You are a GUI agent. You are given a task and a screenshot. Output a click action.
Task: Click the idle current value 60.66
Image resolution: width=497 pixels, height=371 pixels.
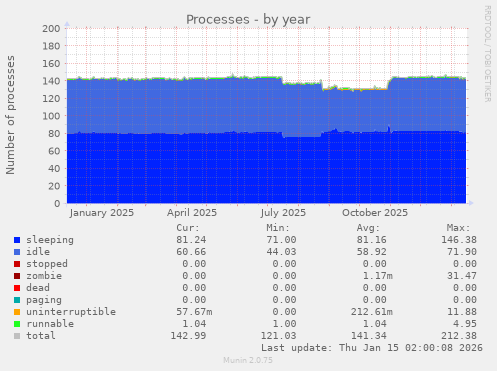191,252
